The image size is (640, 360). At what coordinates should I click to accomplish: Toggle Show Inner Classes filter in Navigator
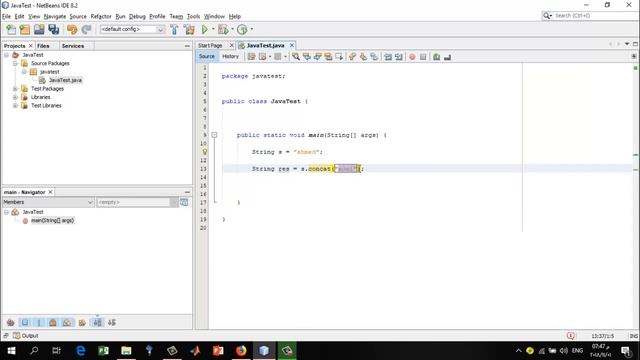[x=67, y=322]
